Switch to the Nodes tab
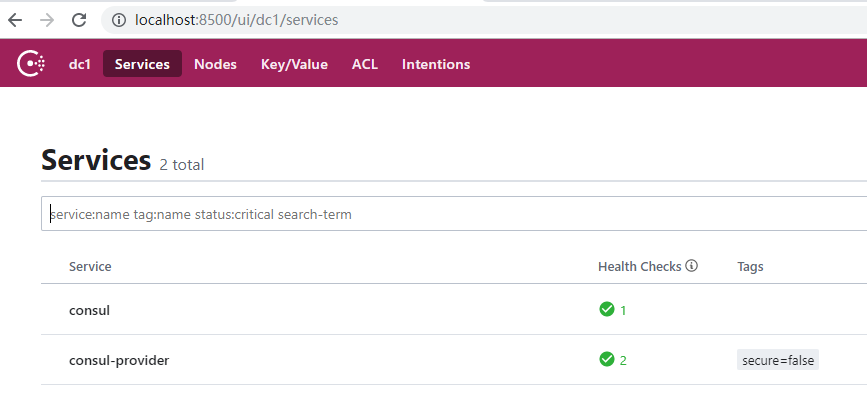The width and height of the screenshot is (867, 399). click(x=215, y=64)
